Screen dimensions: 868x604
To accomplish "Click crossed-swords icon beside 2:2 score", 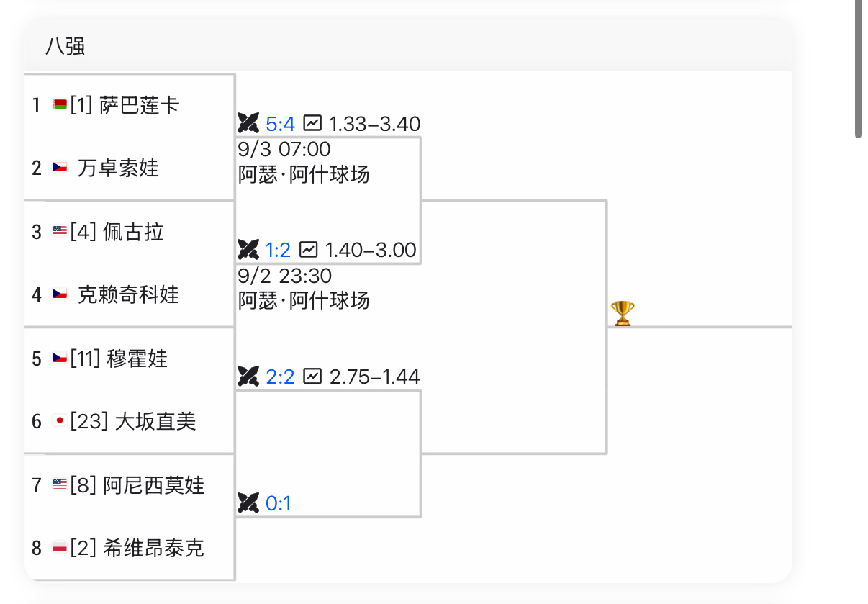I will click(x=248, y=377).
